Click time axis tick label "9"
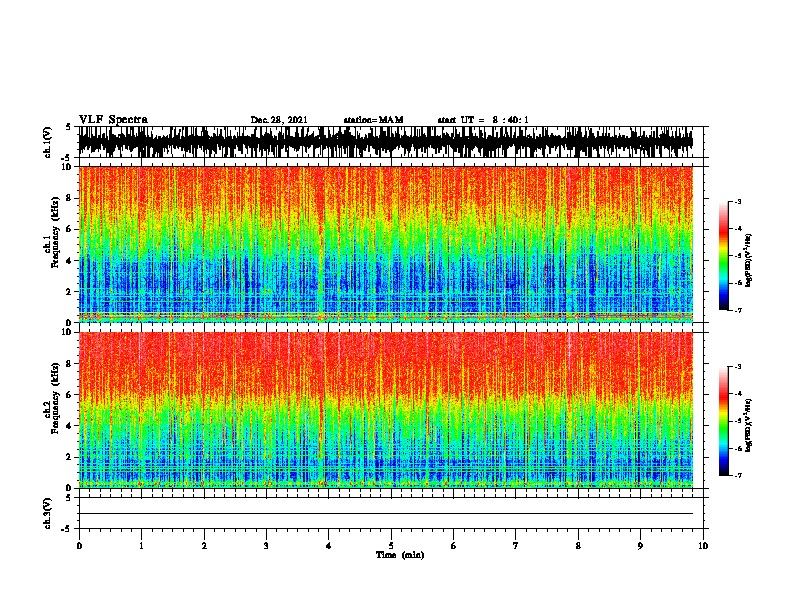The width and height of the screenshot is (792, 612). point(640,546)
